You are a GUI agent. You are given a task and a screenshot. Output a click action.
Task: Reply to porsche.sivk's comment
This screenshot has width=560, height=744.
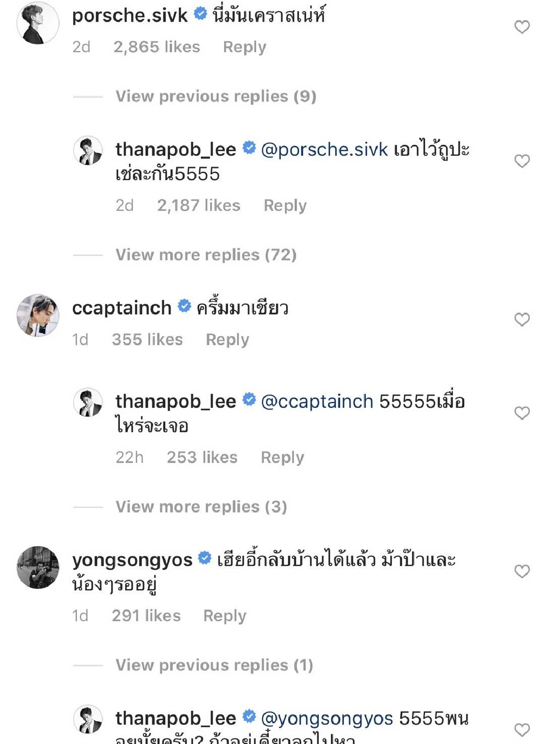point(244,47)
